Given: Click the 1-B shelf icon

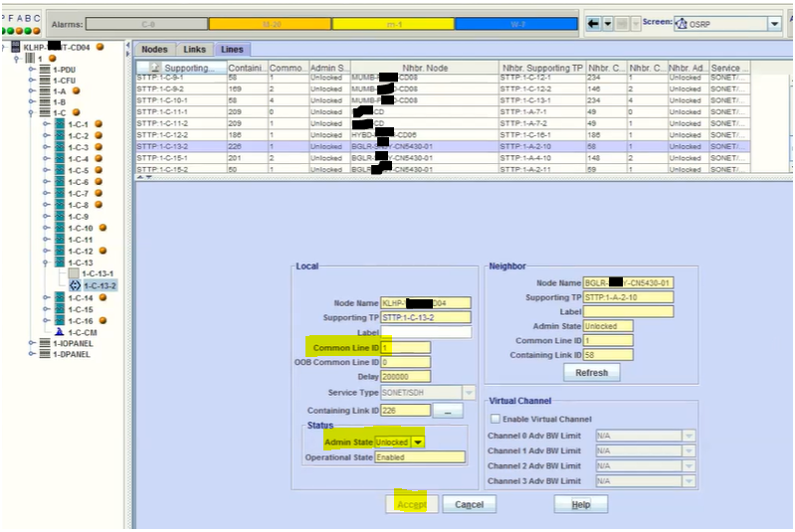Looking at the screenshot, I should coord(45,101).
